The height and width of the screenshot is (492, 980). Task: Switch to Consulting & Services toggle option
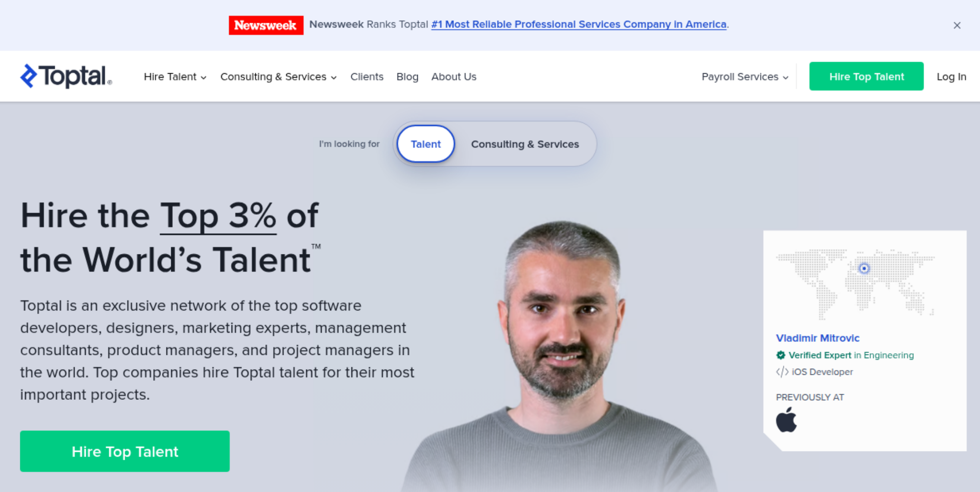[525, 144]
